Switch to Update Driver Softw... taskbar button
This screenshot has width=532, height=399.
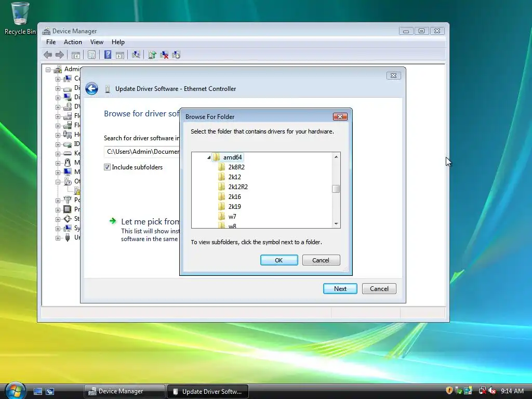(208, 391)
